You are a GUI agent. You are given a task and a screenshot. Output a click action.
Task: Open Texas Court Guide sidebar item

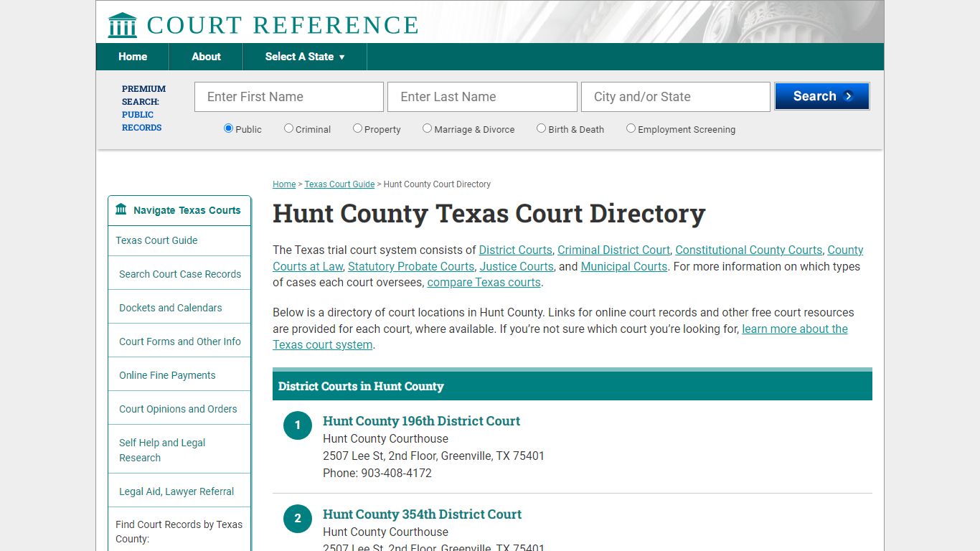(179, 240)
